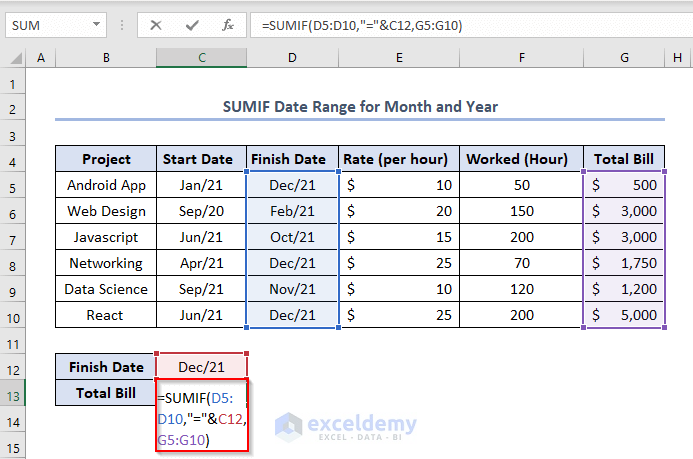Click total bill cell '$ 1,750'
Image resolution: width=693 pixels, height=459 pixels.
(x=624, y=263)
